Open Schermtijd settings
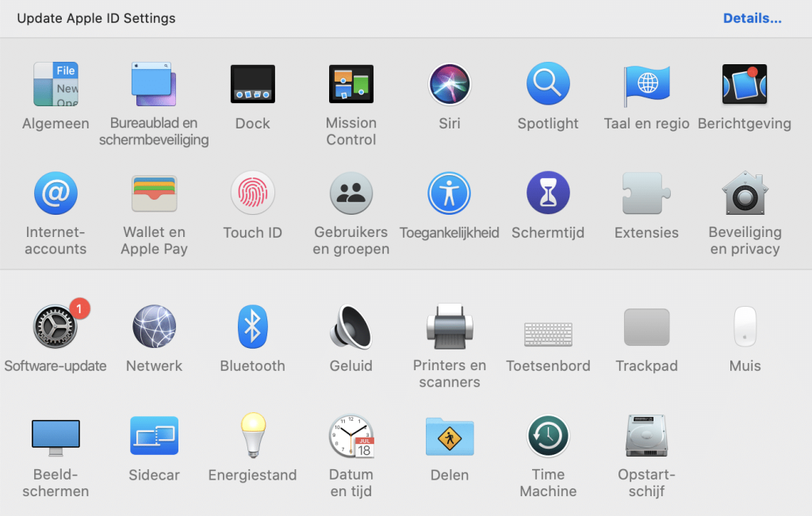812x516 pixels. click(548, 193)
